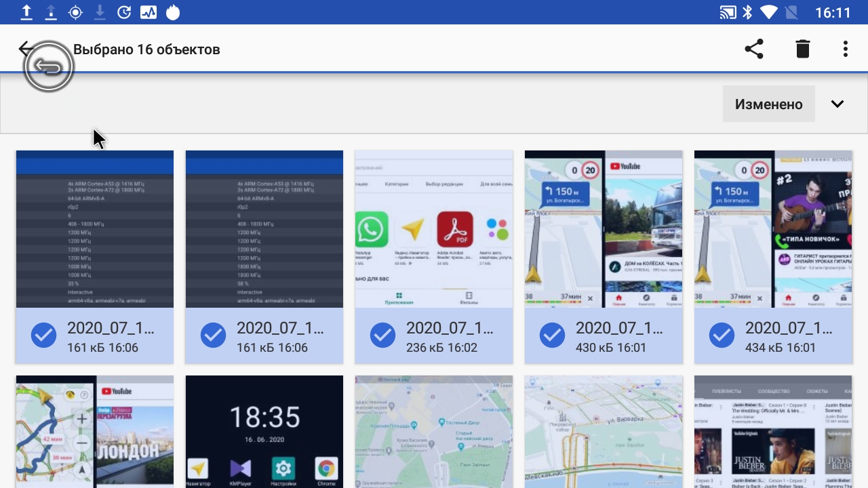Tap the share icon in toolbar
Screen dimensions: 868x488
tap(754, 49)
